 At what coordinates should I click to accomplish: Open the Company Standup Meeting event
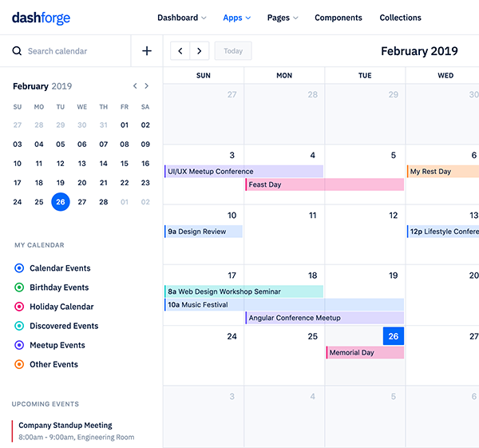coord(65,426)
